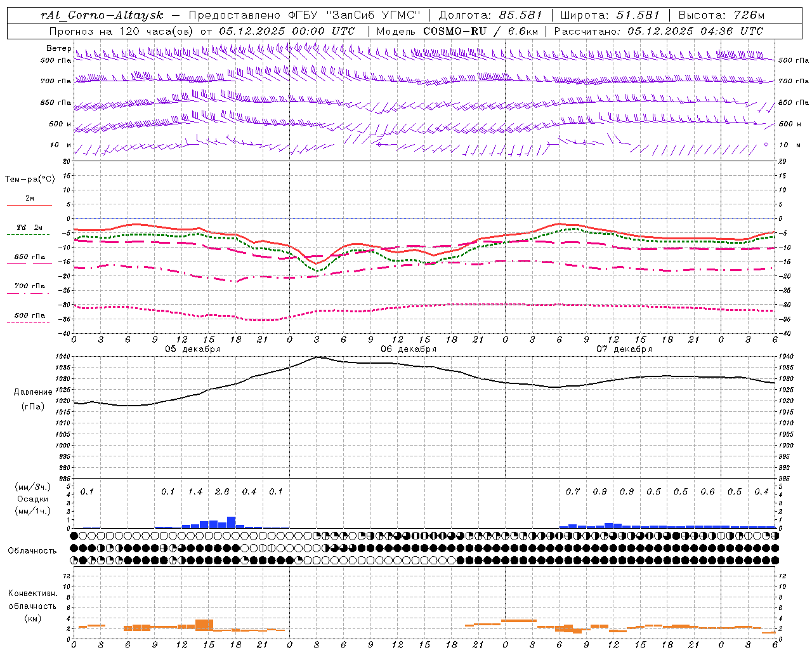The height and width of the screenshot is (650, 812).
Task: Click the 700 гПа temperature legend entry
Action: 29,286
